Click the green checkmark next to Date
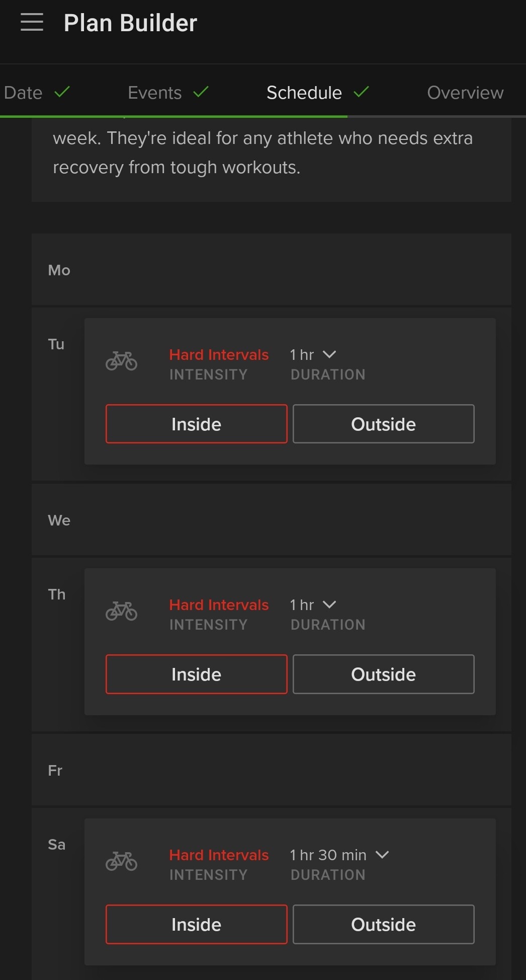The height and width of the screenshot is (980, 526). [x=62, y=92]
